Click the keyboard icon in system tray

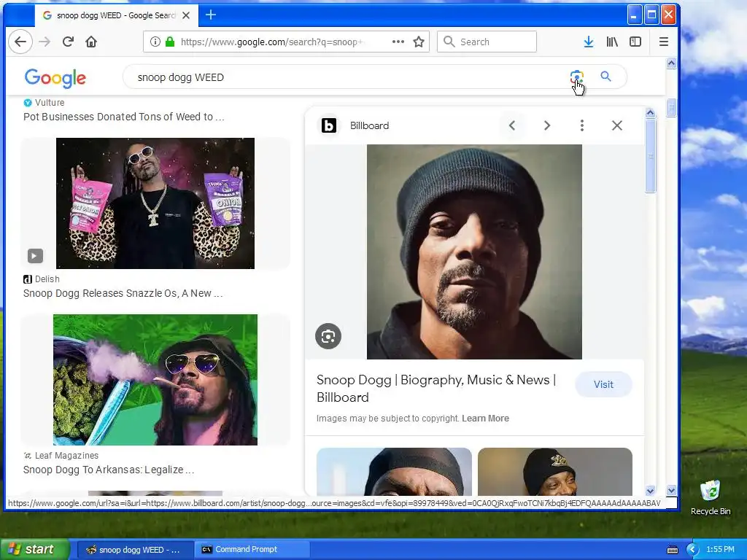[673, 550]
